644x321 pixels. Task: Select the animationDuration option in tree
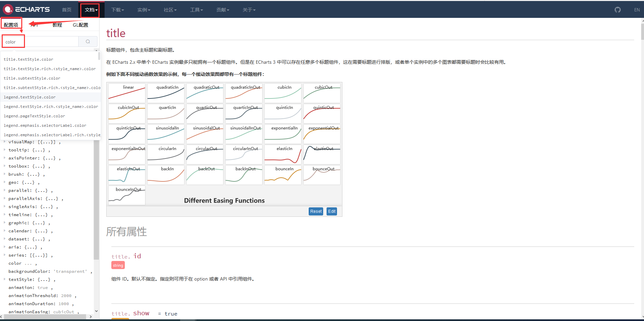click(x=32, y=304)
